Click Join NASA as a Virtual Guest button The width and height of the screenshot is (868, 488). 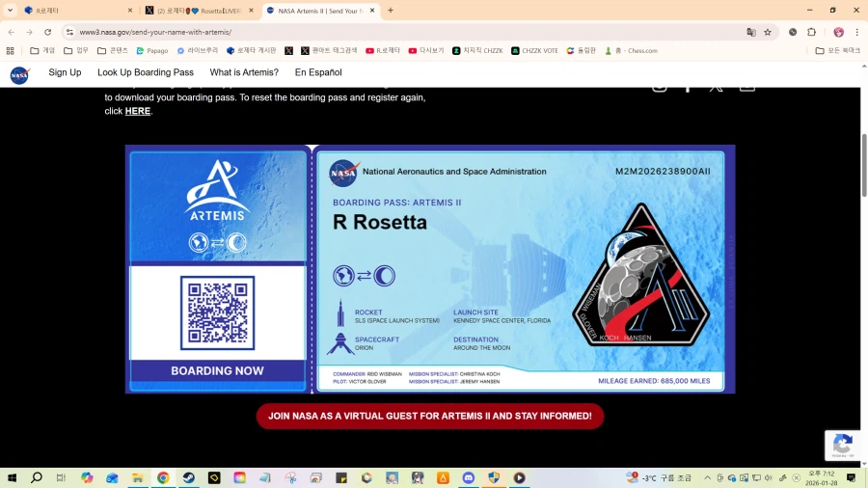click(x=430, y=416)
